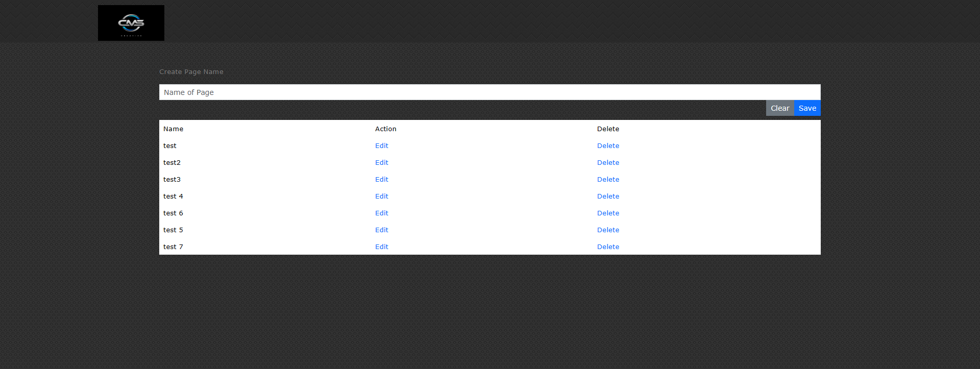
Task: Delete the test 4 page
Action: click(x=608, y=196)
